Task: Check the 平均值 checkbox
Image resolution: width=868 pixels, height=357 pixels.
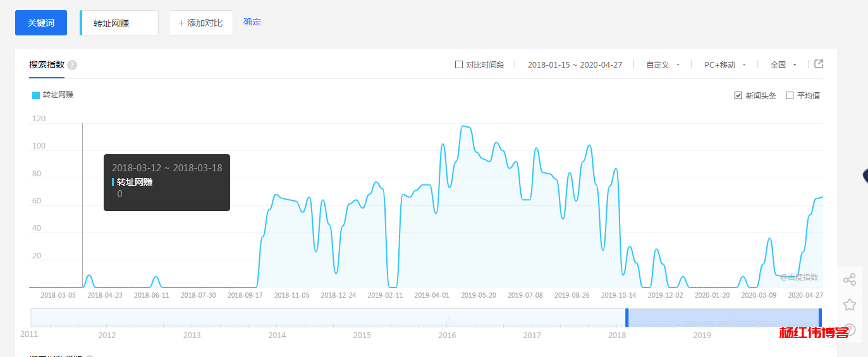Action: coord(789,95)
